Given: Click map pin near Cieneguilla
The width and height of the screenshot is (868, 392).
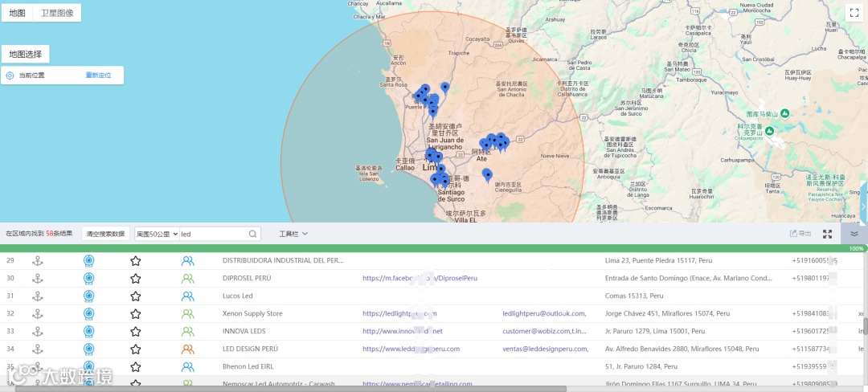Looking at the screenshot, I should (486, 175).
